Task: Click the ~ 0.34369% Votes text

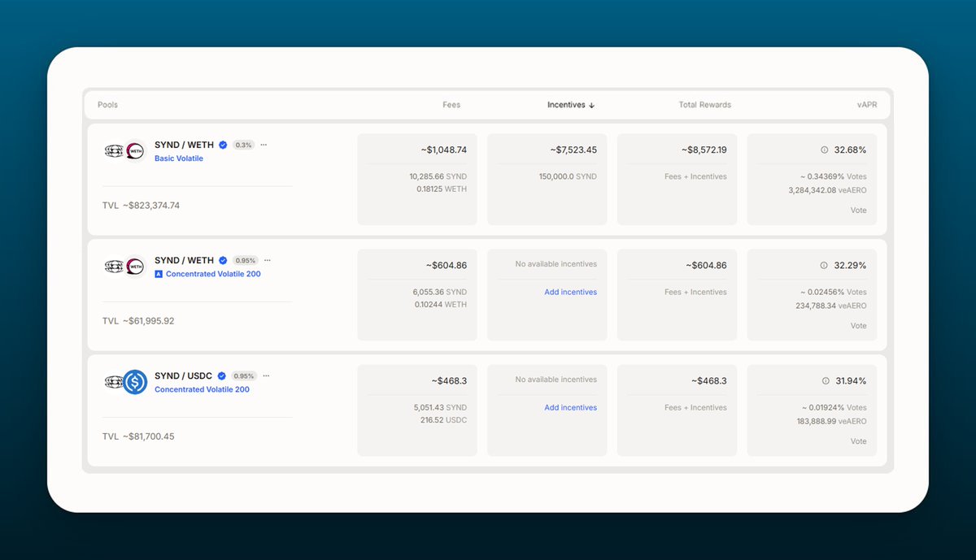Action: pyautogui.click(x=833, y=176)
